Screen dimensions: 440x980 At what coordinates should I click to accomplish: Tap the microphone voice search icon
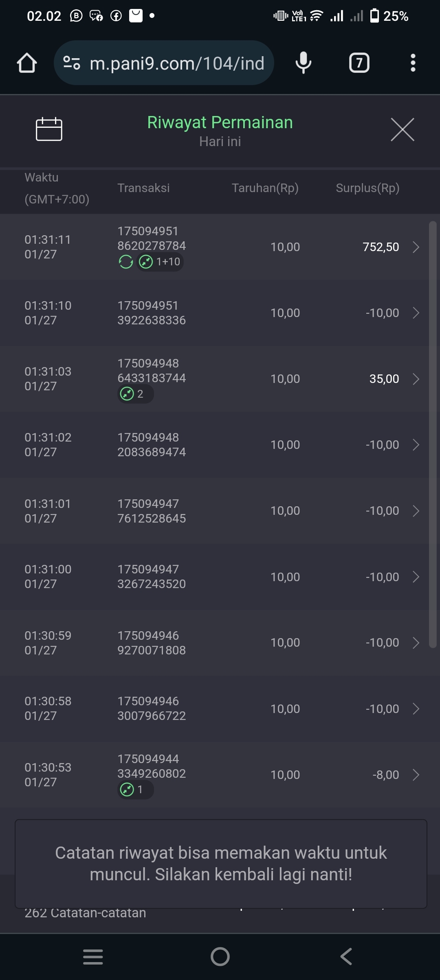[303, 63]
